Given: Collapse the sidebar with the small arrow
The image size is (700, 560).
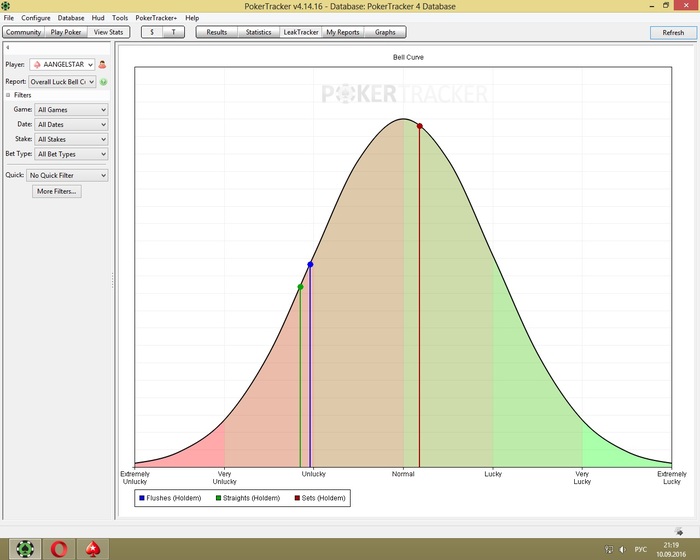Looking at the screenshot, I should coord(8,47).
